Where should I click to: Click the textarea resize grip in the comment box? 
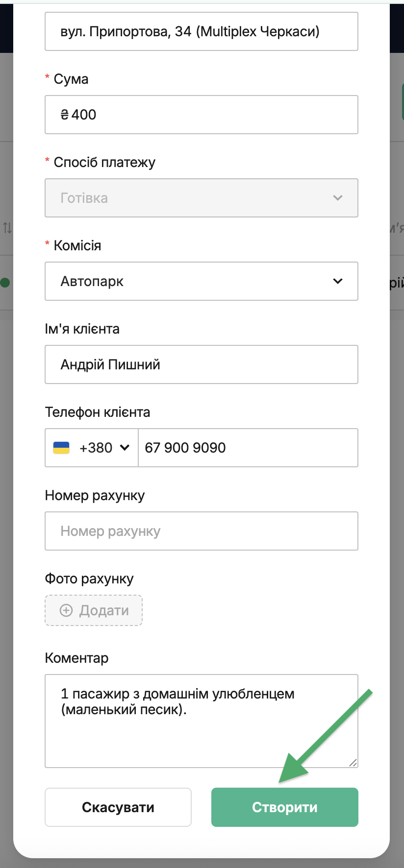click(353, 762)
